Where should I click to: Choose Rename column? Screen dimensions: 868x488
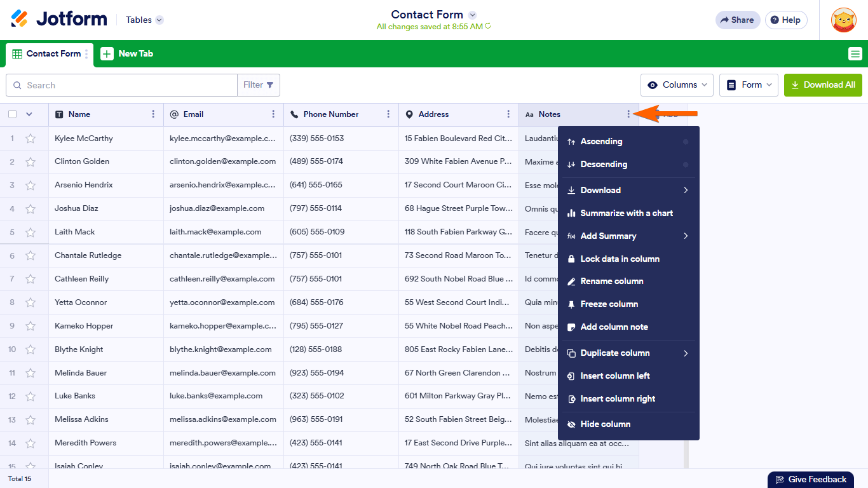(628, 281)
